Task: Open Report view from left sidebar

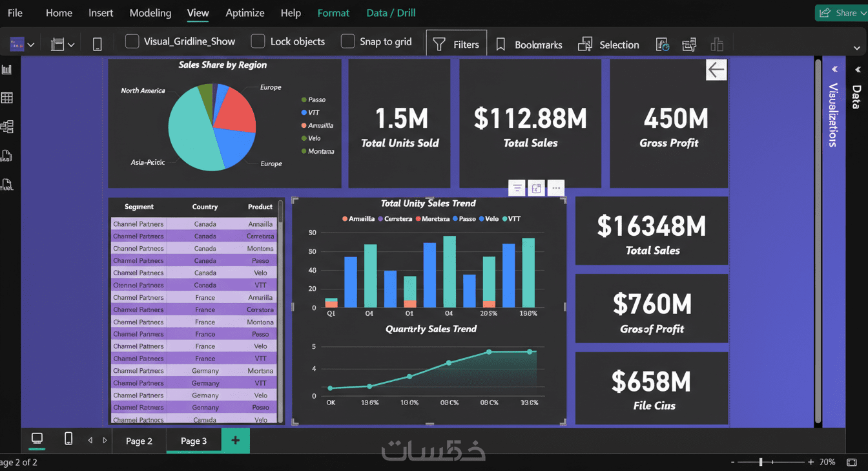Action: click(7, 69)
